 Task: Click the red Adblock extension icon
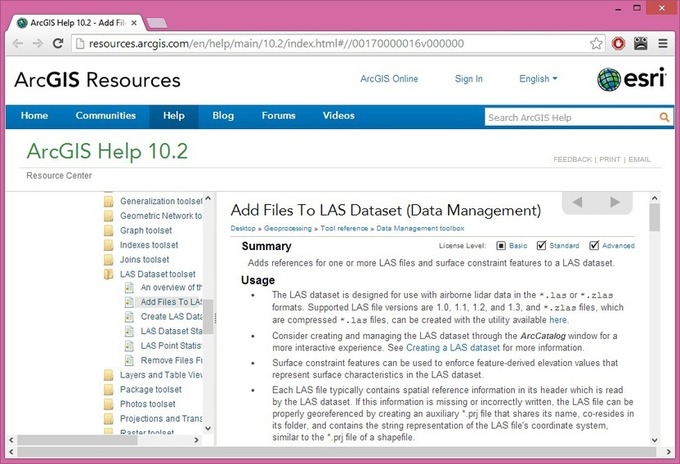[619, 44]
